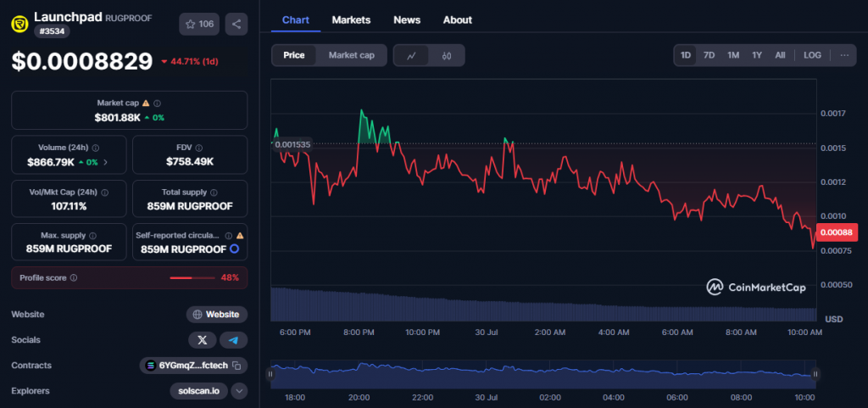Copy contract address icon
The image size is (868, 408).
point(236,366)
